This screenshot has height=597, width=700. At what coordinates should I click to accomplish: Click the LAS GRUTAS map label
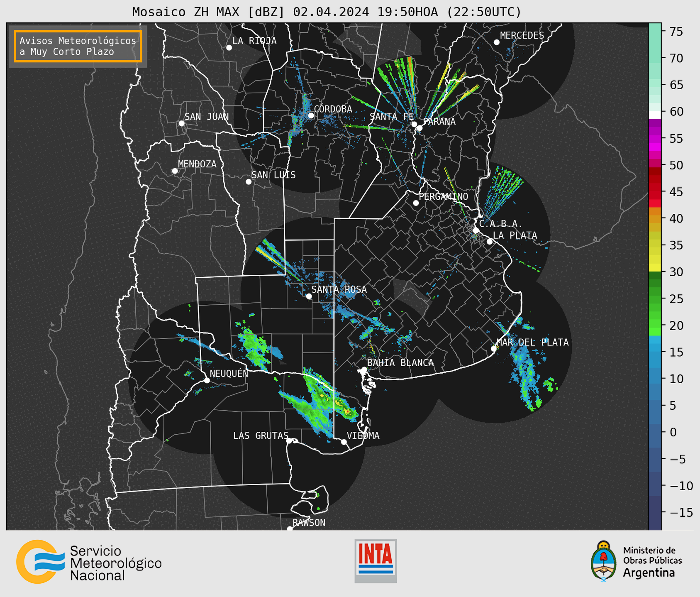[261, 436]
